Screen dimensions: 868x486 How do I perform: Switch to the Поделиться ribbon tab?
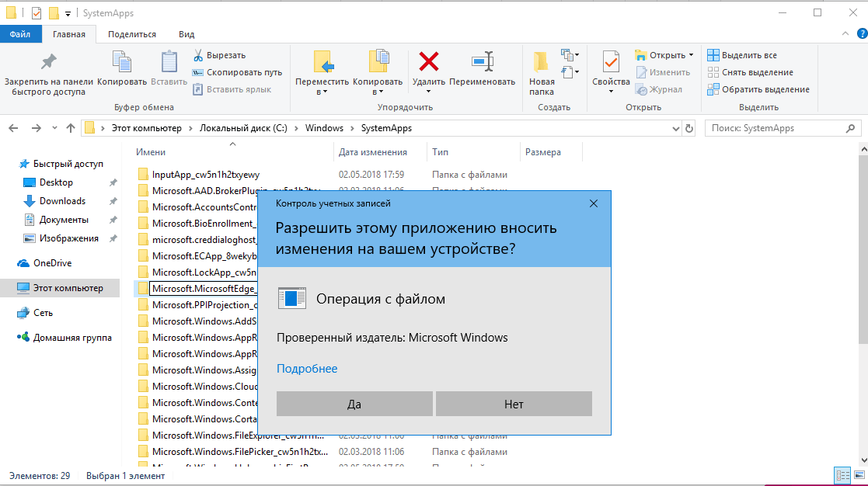click(132, 34)
